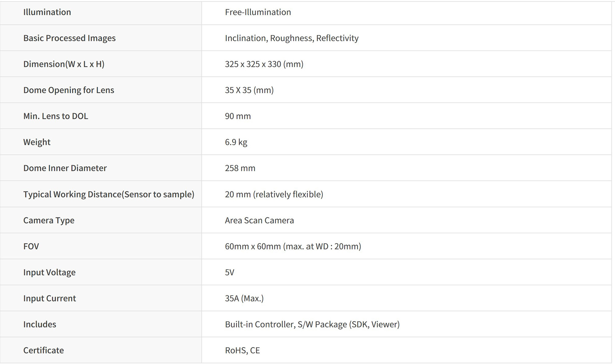The height and width of the screenshot is (364, 615).
Task: Click the 258 mm value cell
Action: 240,168
